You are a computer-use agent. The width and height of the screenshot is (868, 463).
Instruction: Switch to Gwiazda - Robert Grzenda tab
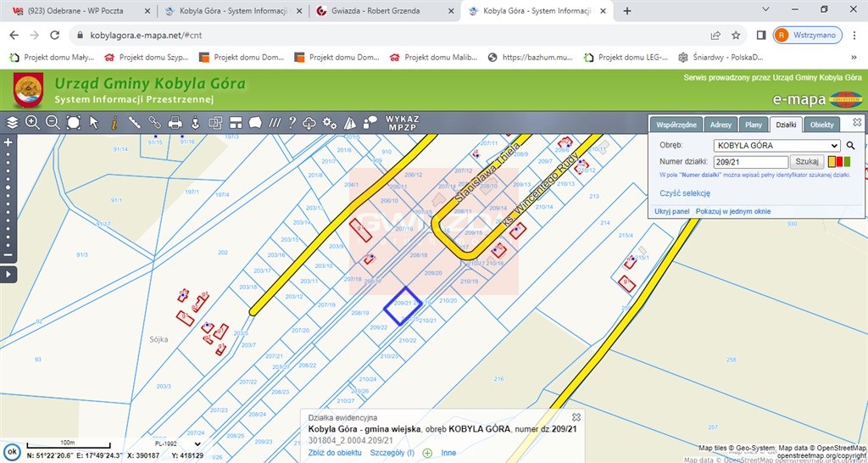coord(384,10)
